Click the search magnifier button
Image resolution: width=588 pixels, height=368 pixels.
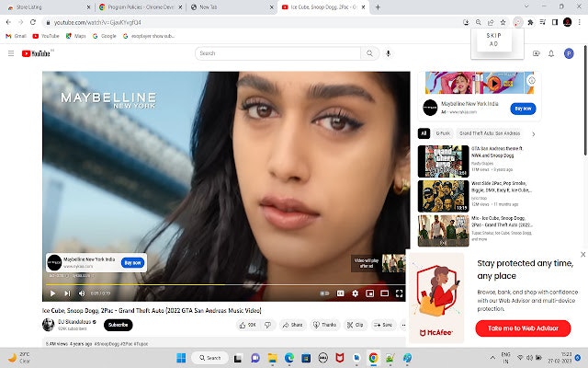pos(369,53)
